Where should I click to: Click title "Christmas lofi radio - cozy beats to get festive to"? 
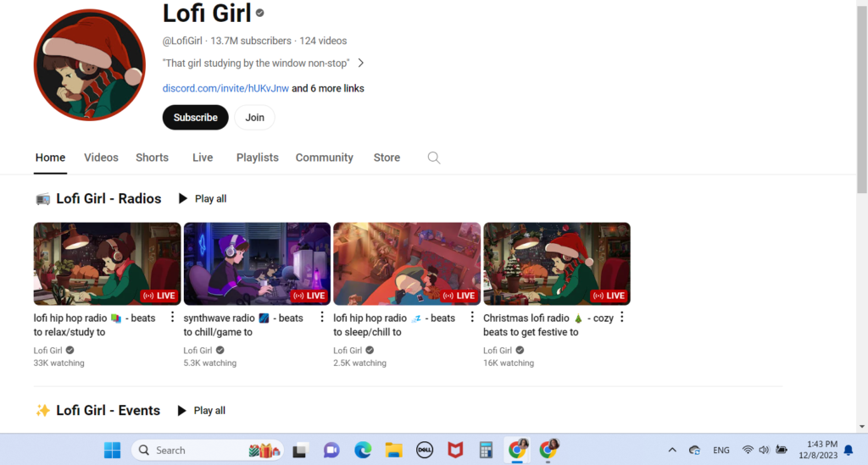(548, 325)
